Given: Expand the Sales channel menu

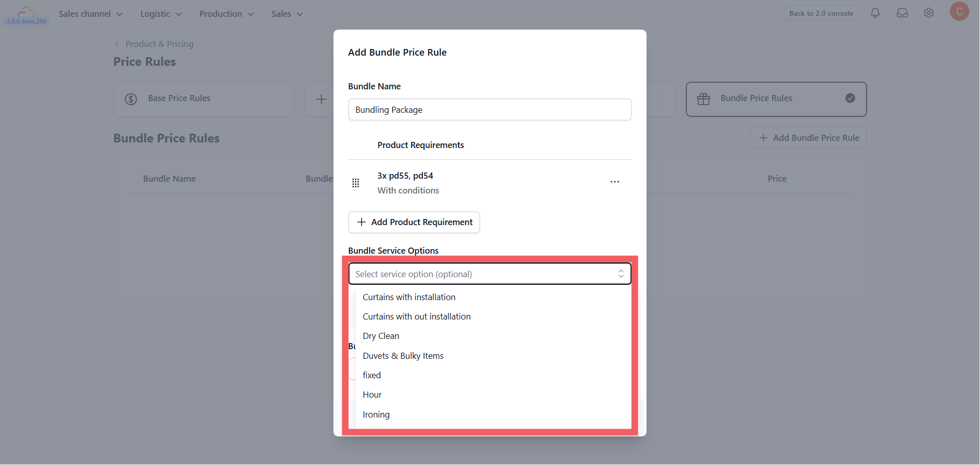Looking at the screenshot, I should [90, 14].
